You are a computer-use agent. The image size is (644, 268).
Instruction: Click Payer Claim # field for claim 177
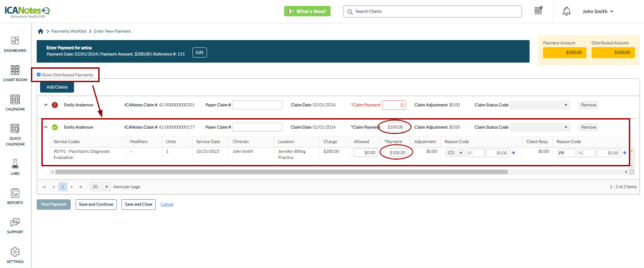coord(257,127)
